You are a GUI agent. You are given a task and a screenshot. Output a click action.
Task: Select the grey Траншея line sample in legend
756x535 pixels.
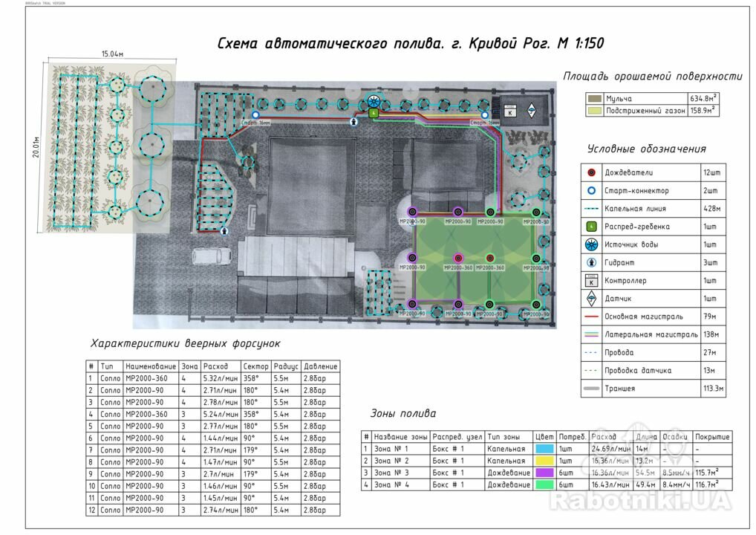point(592,389)
